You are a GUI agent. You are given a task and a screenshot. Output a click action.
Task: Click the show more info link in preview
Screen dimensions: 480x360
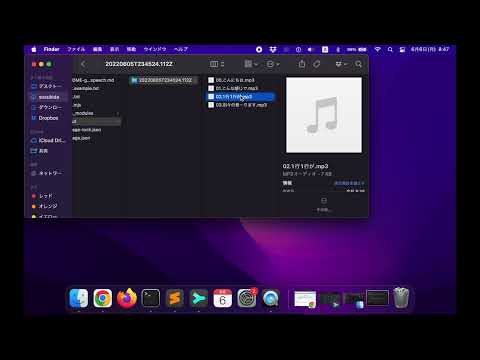(349, 183)
